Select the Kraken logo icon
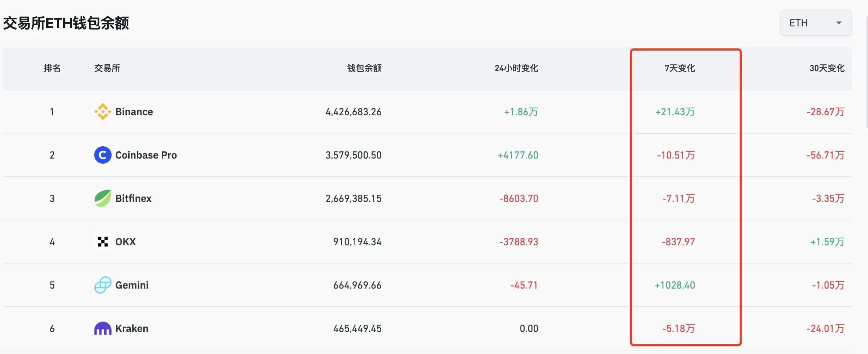The height and width of the screenshot is (354, 868). point(103,328)
